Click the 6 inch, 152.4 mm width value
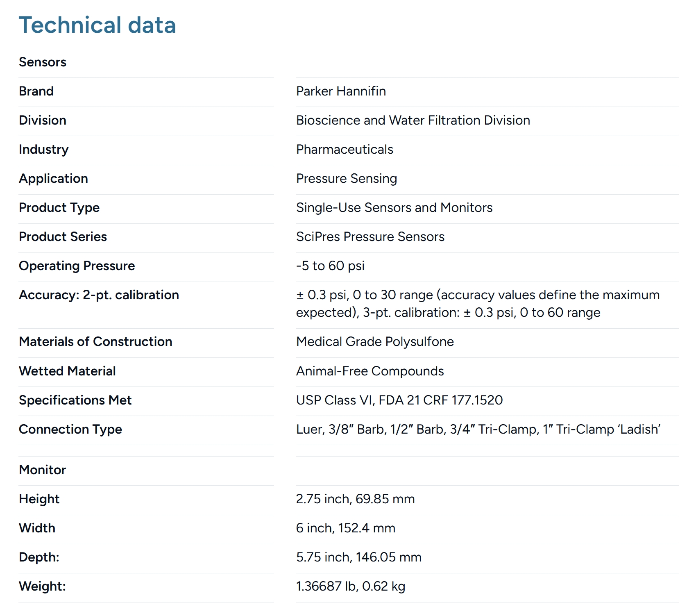 [345, 528]
